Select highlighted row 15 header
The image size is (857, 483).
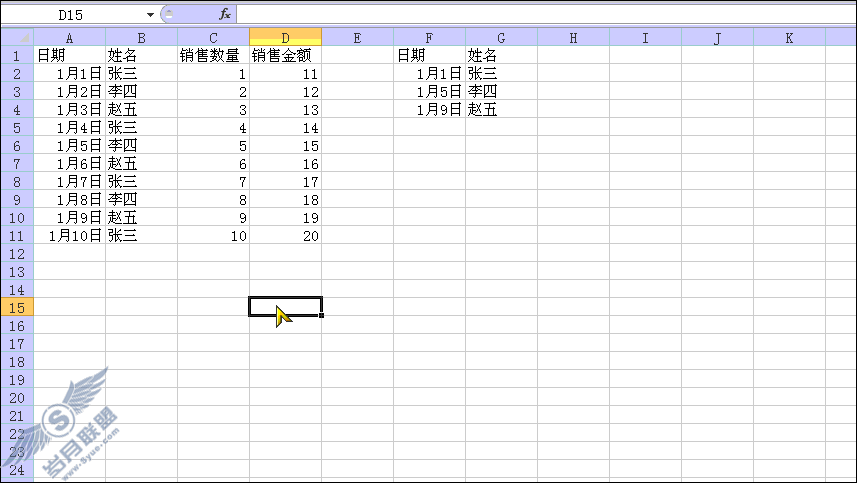(17, 308)
